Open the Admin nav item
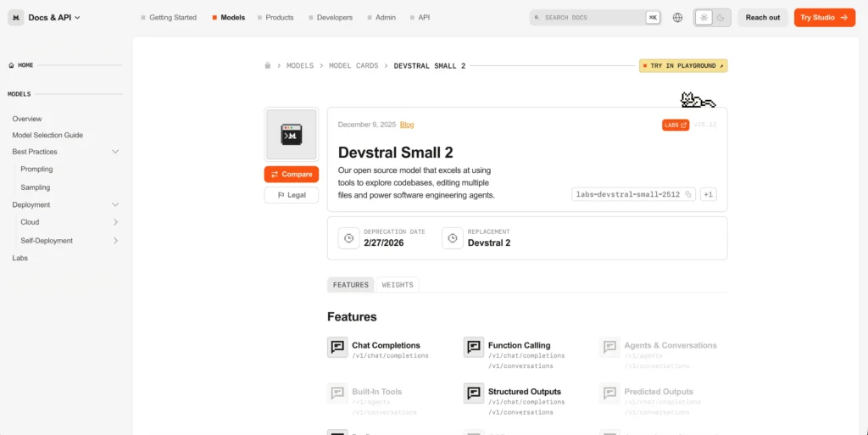This screenshot has height=435, width=868. (381, 18)
